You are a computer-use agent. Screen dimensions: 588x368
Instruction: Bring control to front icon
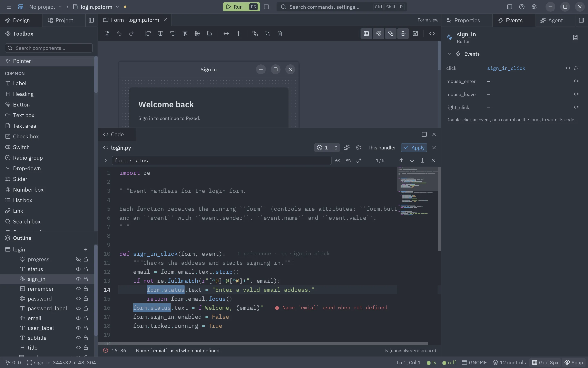click(255, 34)
